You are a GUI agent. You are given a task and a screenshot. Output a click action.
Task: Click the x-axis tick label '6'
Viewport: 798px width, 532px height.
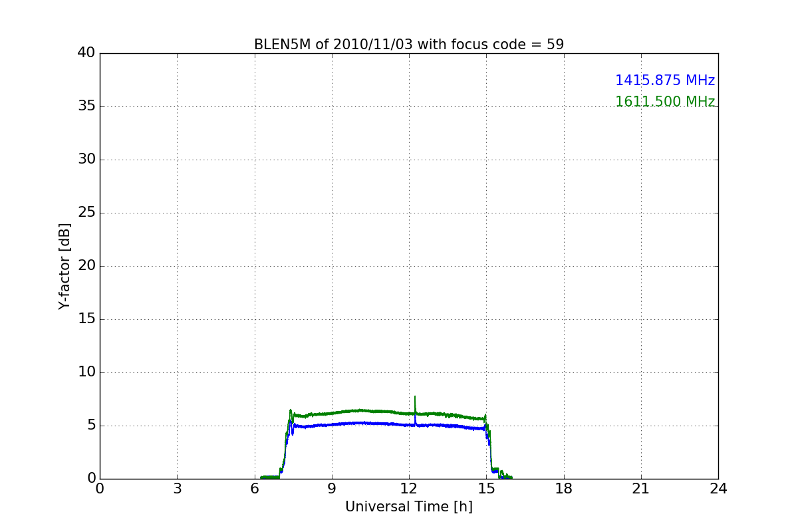pos(255,489)
